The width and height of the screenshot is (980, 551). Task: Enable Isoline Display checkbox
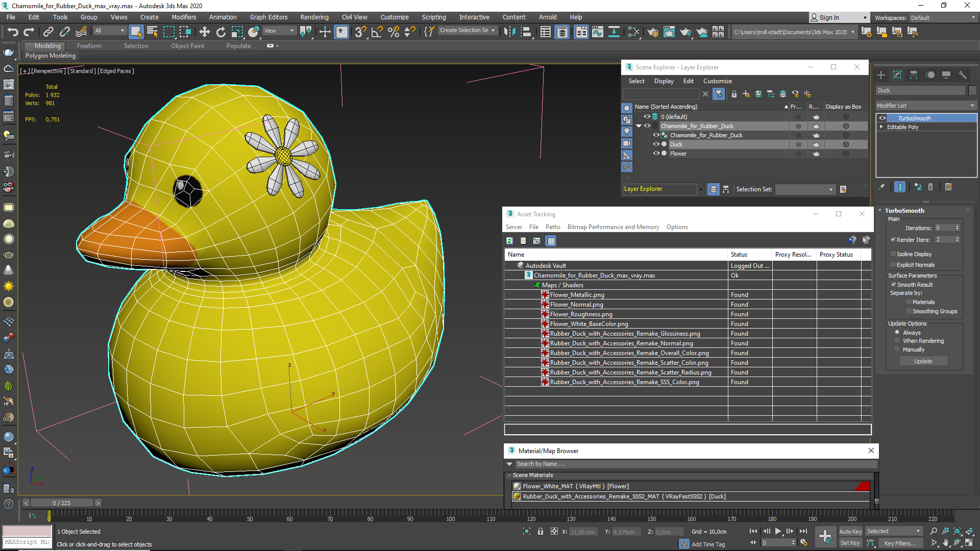[893, 254]
